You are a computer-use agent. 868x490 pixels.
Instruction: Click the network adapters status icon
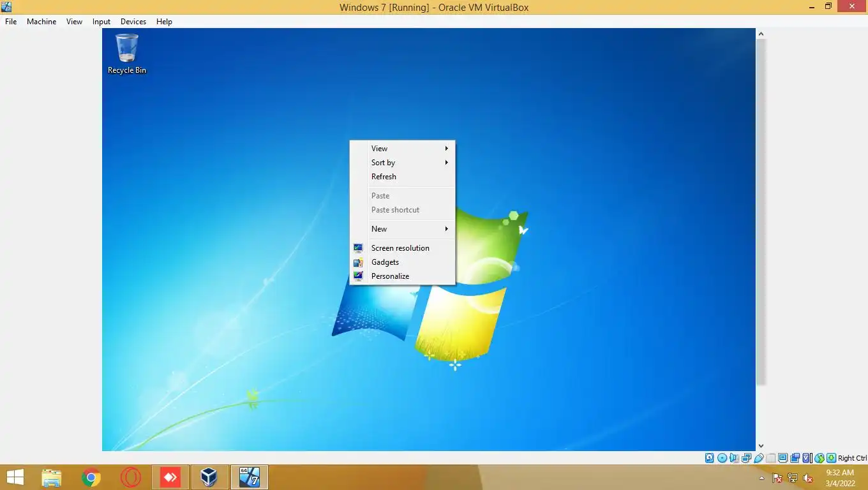pyautogui.click(x=746, y=458)
